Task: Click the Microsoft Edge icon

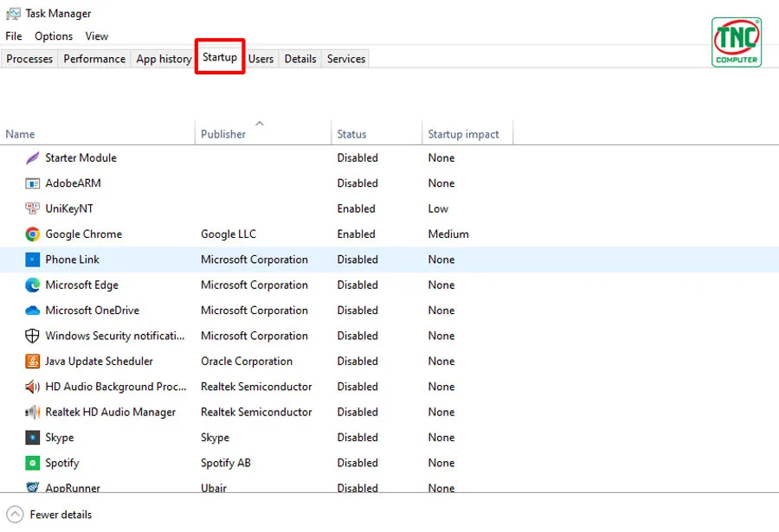Action: (32, 285)
